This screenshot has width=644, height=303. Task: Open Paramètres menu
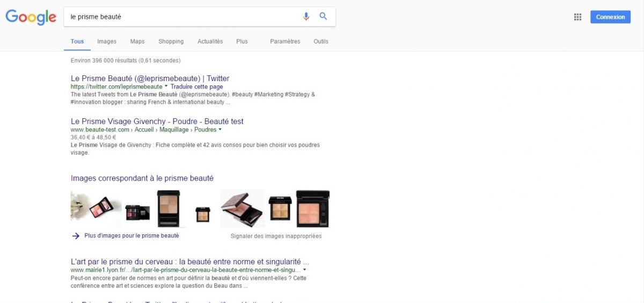(285, 41)
